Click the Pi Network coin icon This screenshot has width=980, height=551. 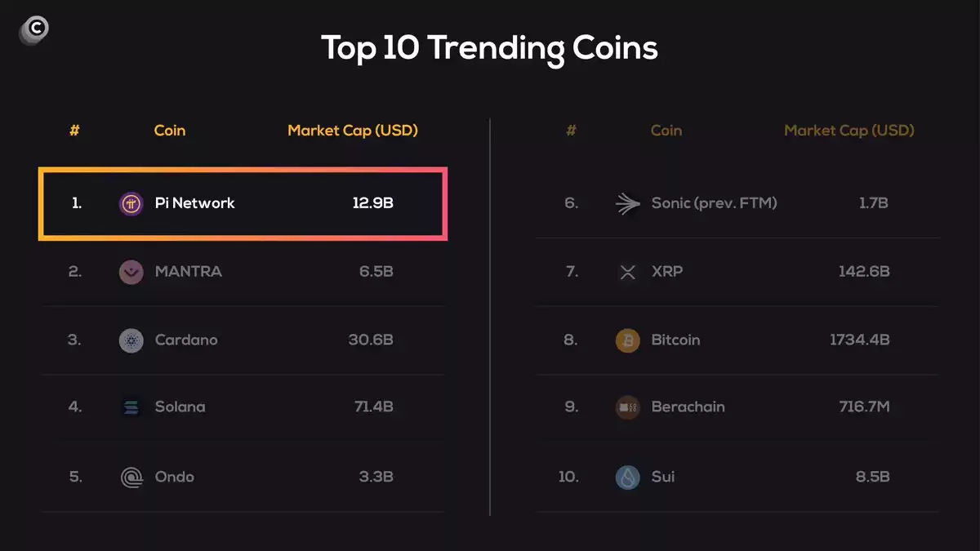[131, 203]
